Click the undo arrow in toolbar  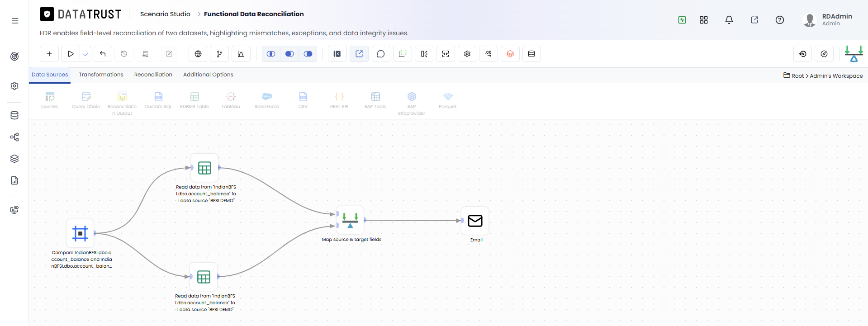(x=103, y=54)
